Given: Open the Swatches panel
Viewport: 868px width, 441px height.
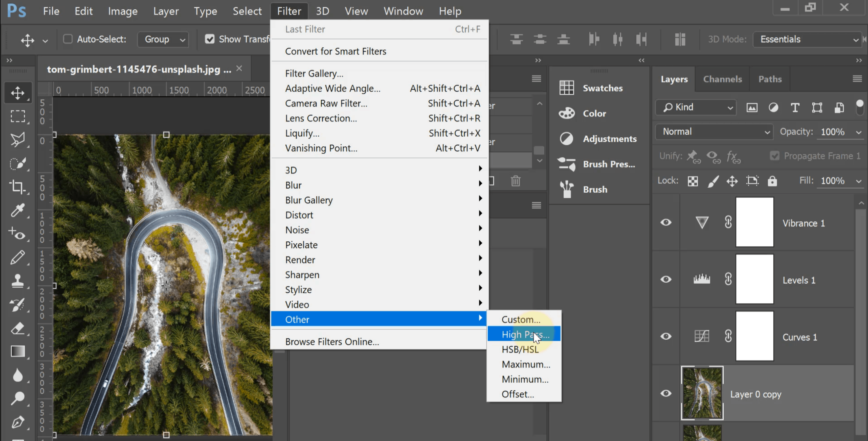Looking at the screenshot, I should pyautogui.click(x=591, y=88).
